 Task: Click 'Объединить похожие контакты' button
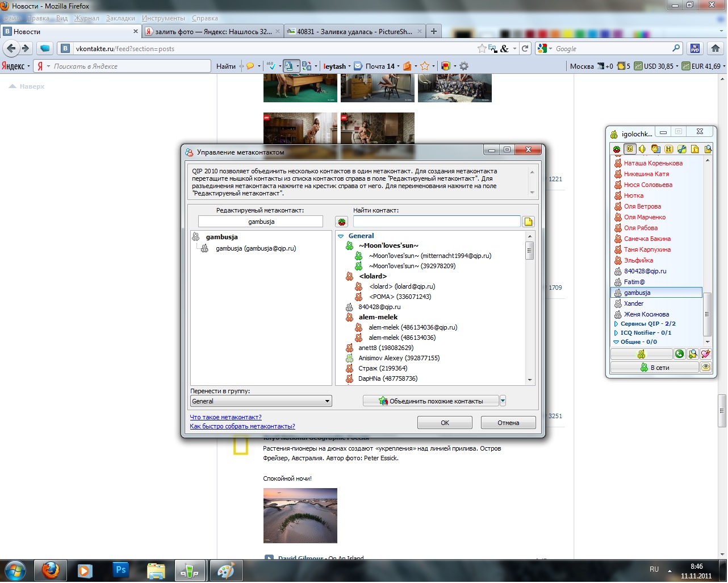pyautogui.click(x=431, y=401)
